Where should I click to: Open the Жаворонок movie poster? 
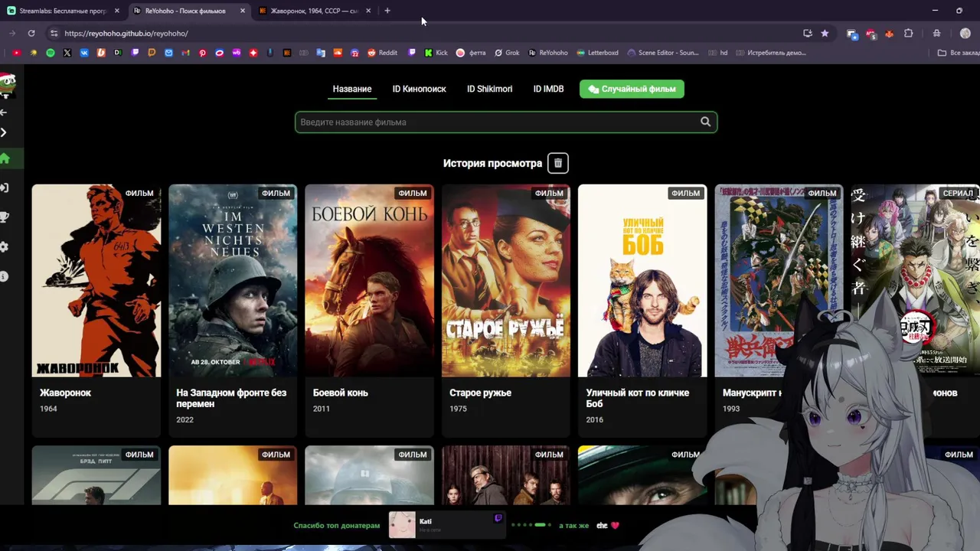click(96, 281)
